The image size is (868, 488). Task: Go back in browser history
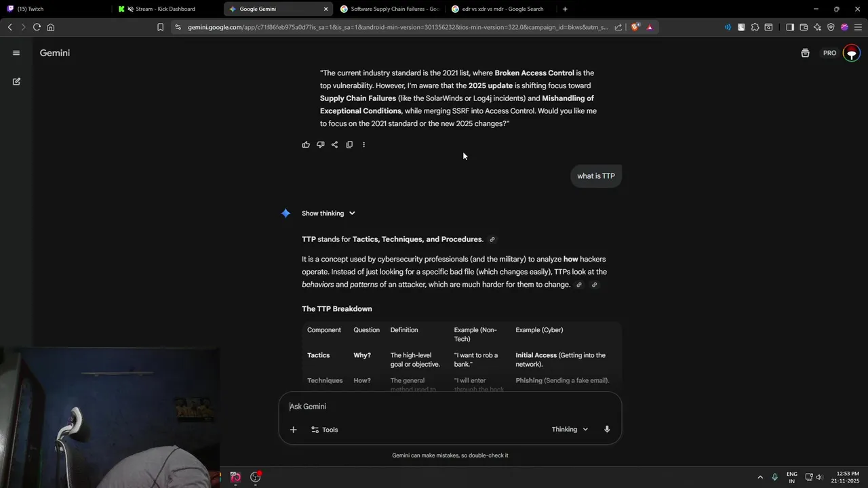9,27
